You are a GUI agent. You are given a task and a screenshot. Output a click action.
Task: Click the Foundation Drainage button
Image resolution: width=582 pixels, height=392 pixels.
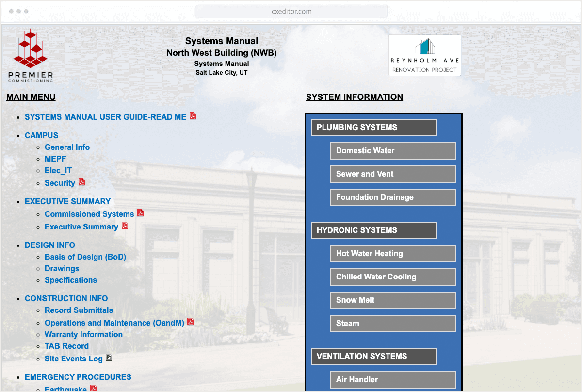point(393,197)
